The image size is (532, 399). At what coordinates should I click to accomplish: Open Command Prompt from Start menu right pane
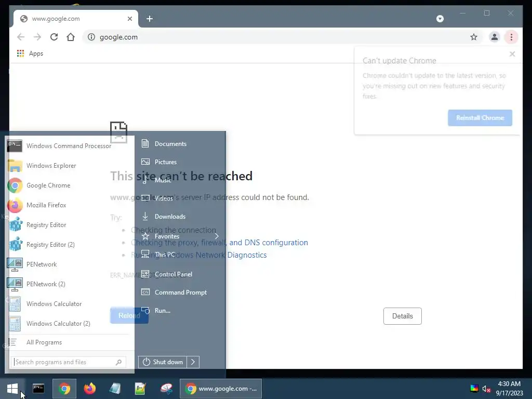tap(180, 292)
